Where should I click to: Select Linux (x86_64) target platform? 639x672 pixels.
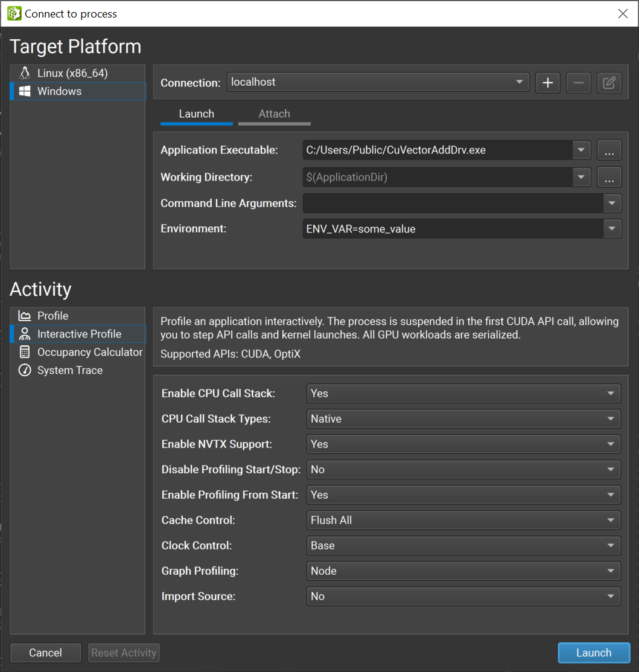click(x=78, y=73)
